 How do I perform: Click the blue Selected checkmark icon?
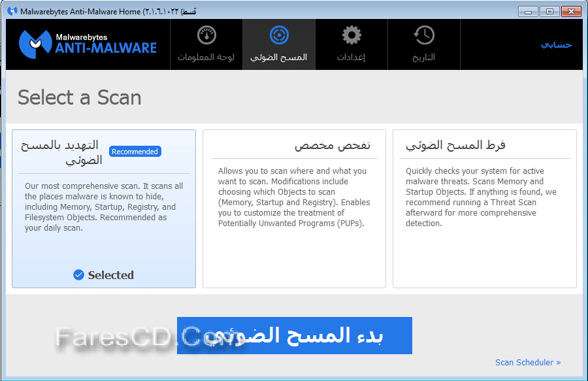(x=79, y=275)
